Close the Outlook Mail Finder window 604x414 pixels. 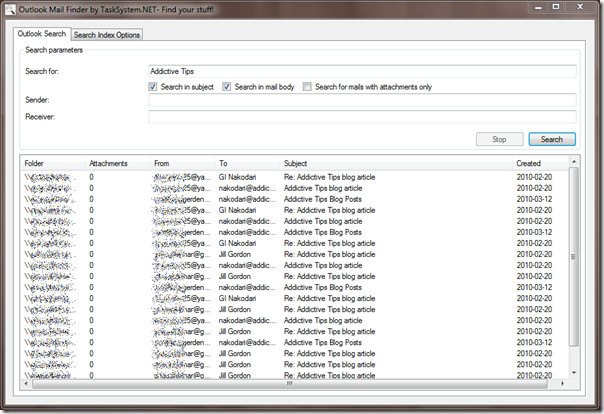(580, 7)
